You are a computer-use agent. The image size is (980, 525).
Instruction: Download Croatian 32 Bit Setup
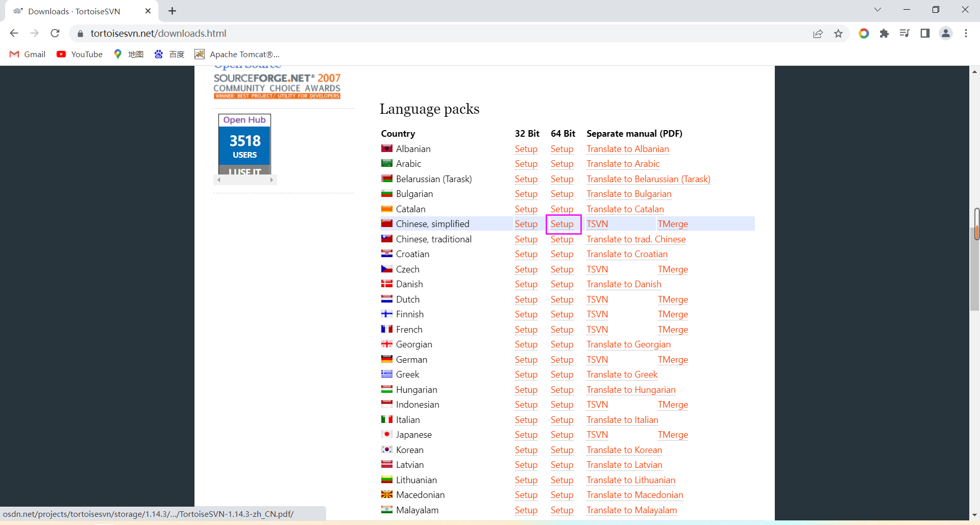(x=526, y=254)
